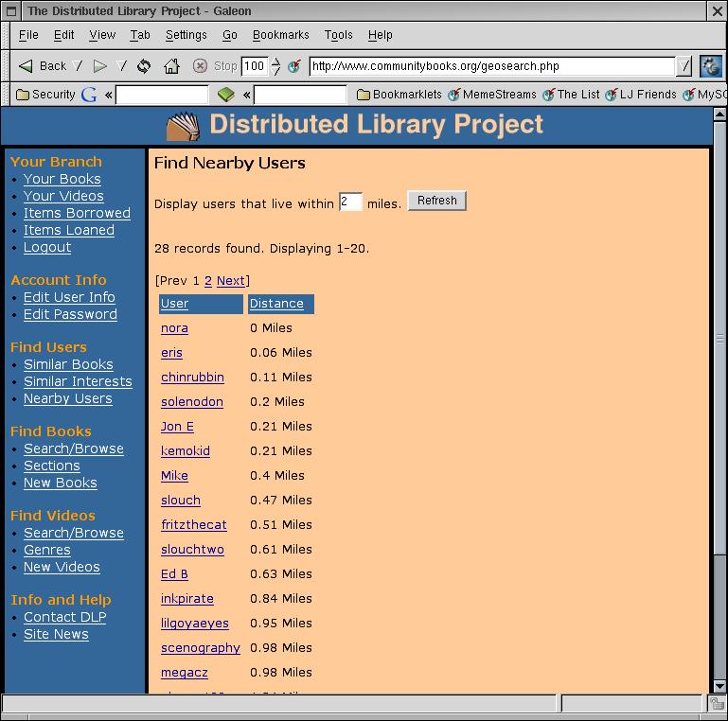Click the miles distance input field

click(350, 202)
